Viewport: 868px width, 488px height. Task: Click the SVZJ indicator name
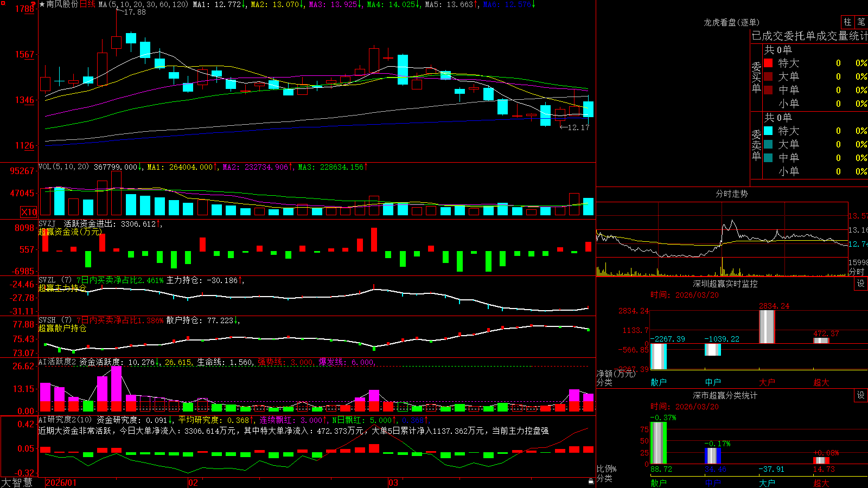[47, 223]
